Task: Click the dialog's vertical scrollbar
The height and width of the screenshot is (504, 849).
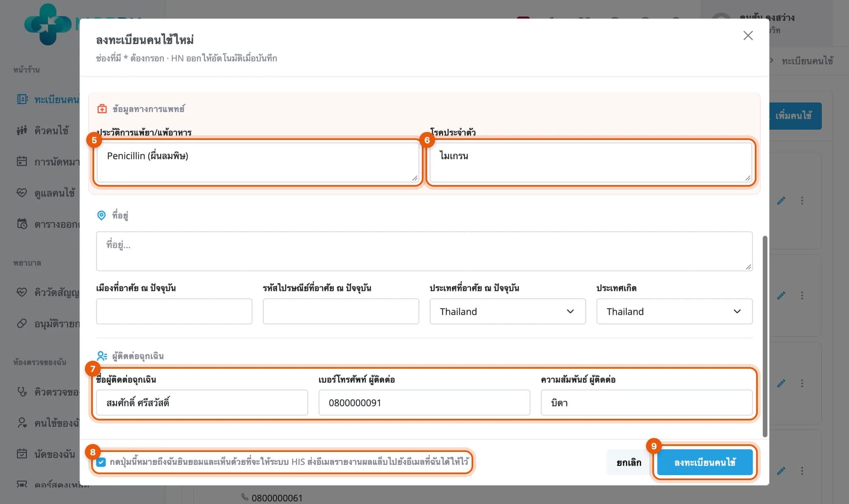Action: pos(765,336)
